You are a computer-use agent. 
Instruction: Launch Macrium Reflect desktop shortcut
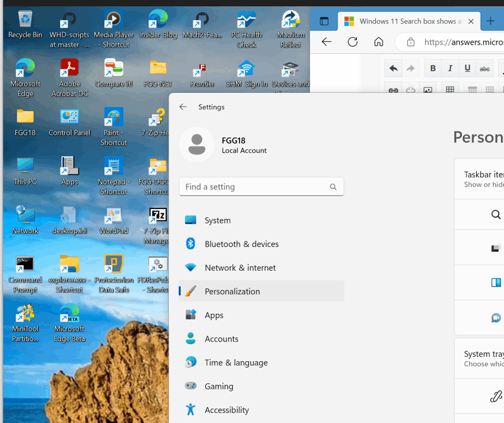click(x=291, y=29)
